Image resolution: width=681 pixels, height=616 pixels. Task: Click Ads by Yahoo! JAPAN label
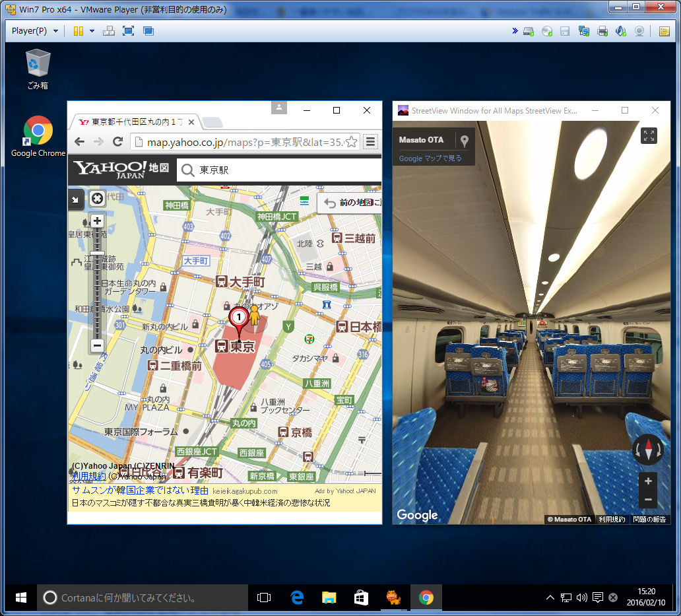pos(345,491)
